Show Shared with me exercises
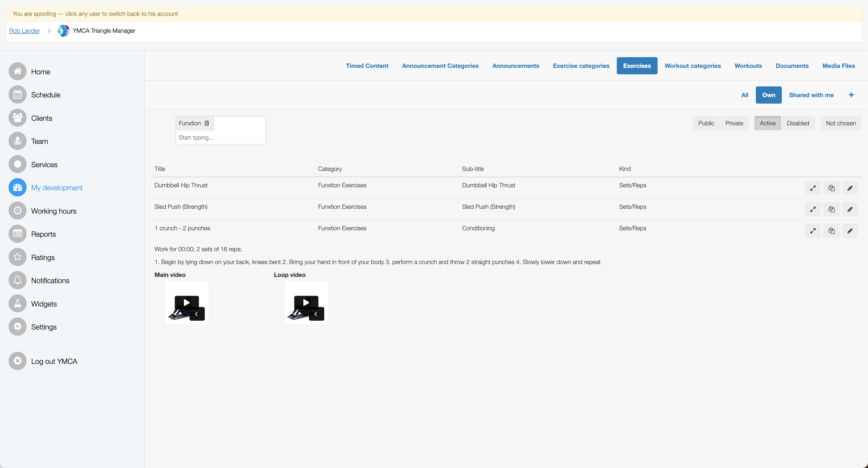 point(811,95)
